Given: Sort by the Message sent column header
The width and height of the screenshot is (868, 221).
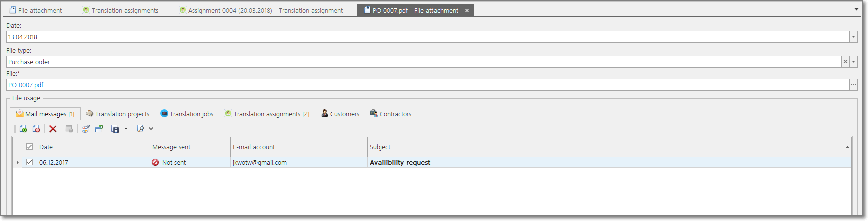Looking at the screenshot, I should coord(190,147).
